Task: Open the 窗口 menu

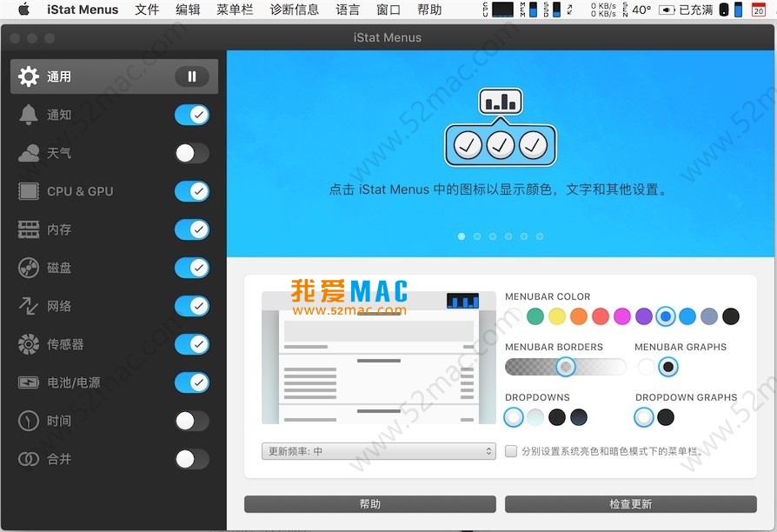Action: [x=388, y=10]
